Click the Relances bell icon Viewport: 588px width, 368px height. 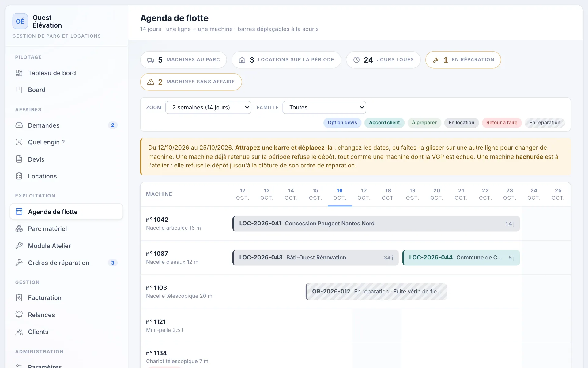click(x=19, y=315)
